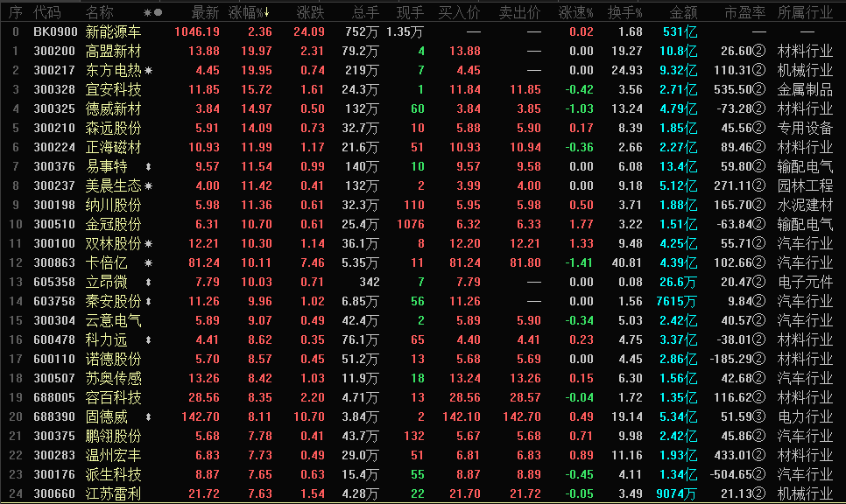846x504 pixels.
Task: Click the up-down arrow marker beside 科力远
Action: coord(148,340)
